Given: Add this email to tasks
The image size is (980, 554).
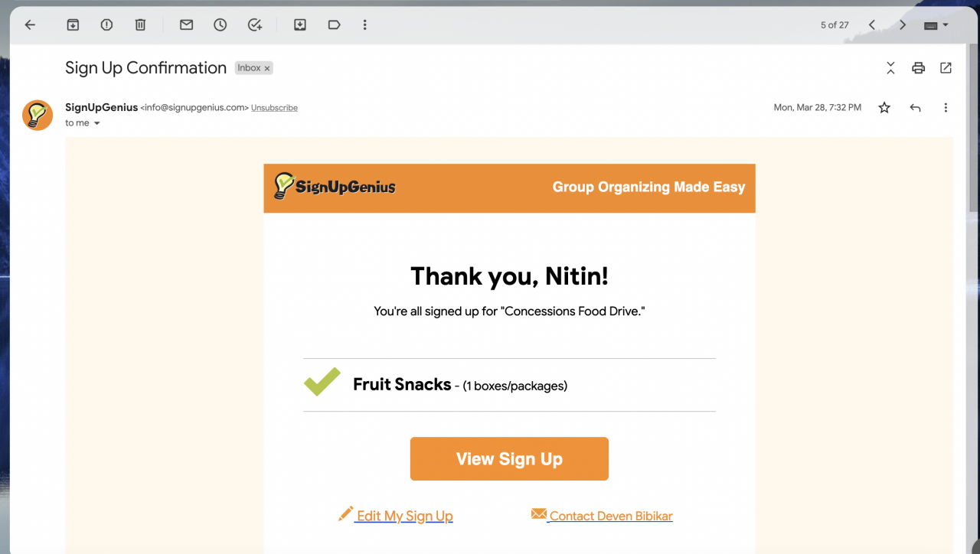Looking at the screenshot, I should 255,25.
